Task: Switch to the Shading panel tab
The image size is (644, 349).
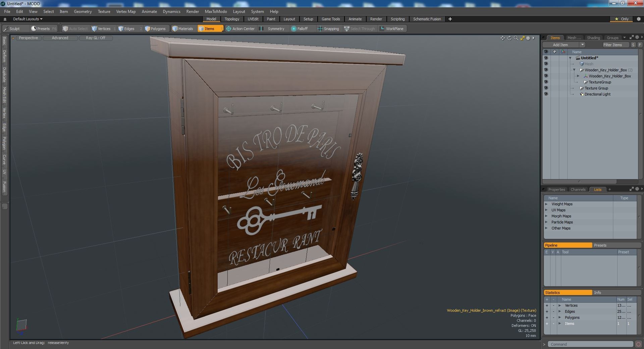Action: 593,38
